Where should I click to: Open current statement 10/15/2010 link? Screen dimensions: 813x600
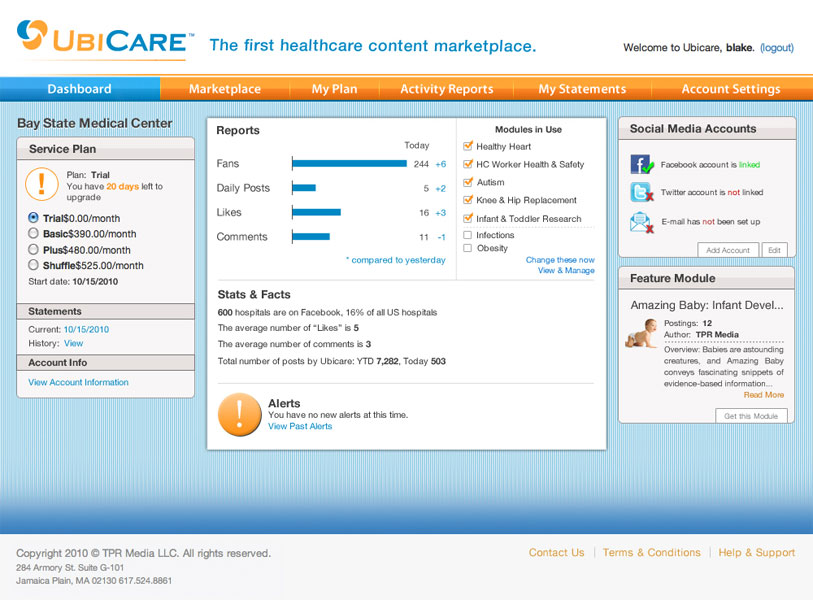click(x=86, y=329)
